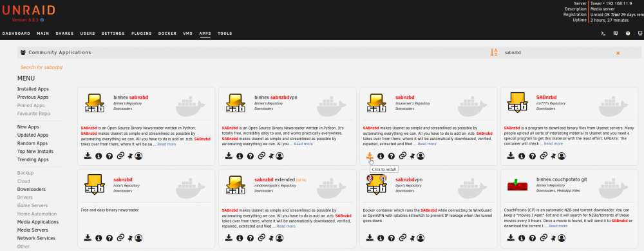Click the Unraid logo
644x251 pixels.
[28, 10]
